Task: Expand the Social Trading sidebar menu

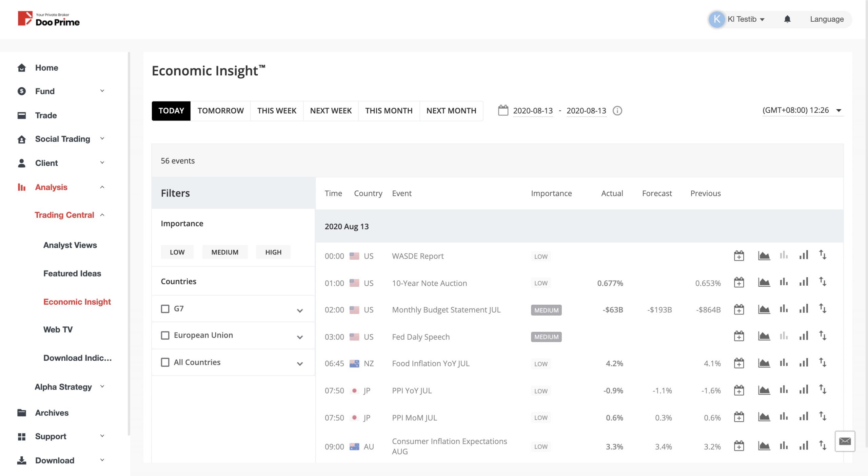Action: [102, 138]
